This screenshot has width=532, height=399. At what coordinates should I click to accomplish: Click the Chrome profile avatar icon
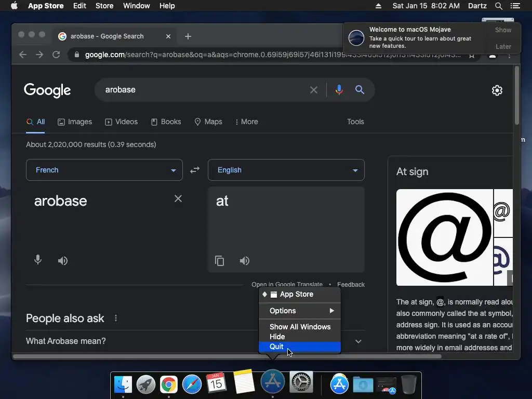point(493,55)
